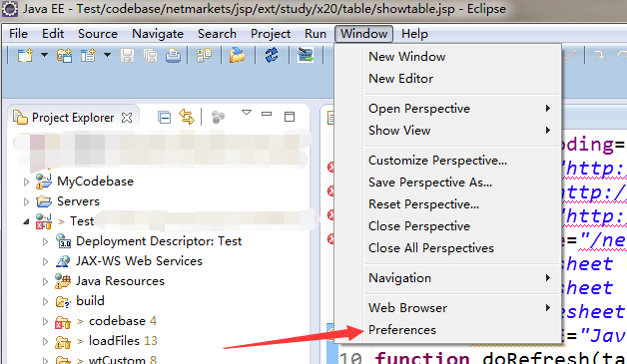
Task: Expand the Servers folder node
Action: coord(26,201)
